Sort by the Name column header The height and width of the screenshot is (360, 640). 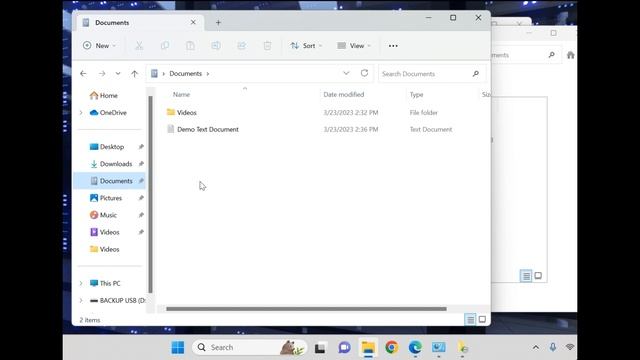click(x=181, y=94)
